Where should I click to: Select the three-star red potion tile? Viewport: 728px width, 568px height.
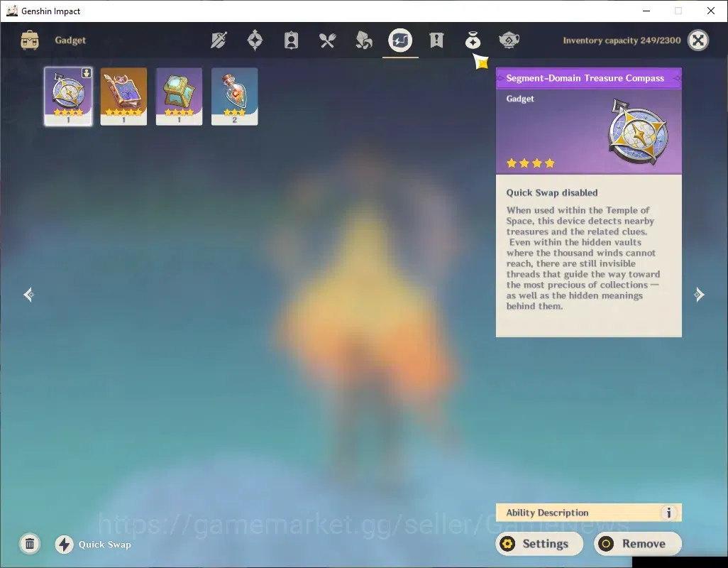(x=234, y=96)
